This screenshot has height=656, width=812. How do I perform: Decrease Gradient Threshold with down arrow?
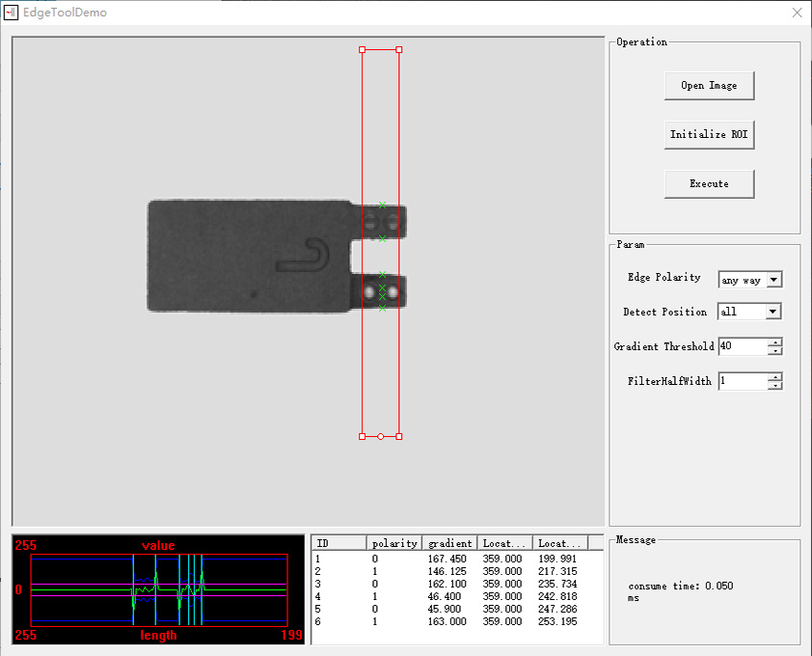(x=774, y=350)
